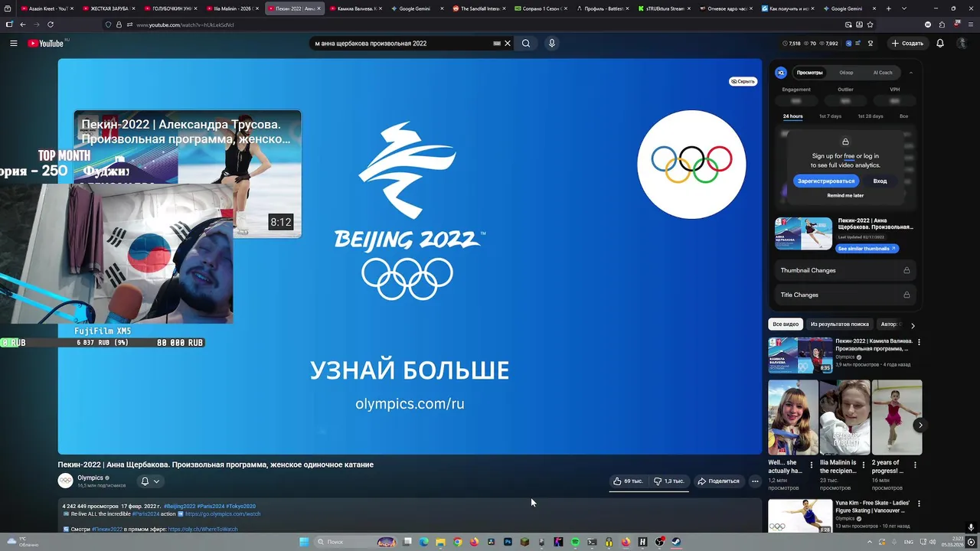Click the browser address bar URL
The height and width of the screenshot is (551, 980).
pyautogui.click(x=185, y=24)
